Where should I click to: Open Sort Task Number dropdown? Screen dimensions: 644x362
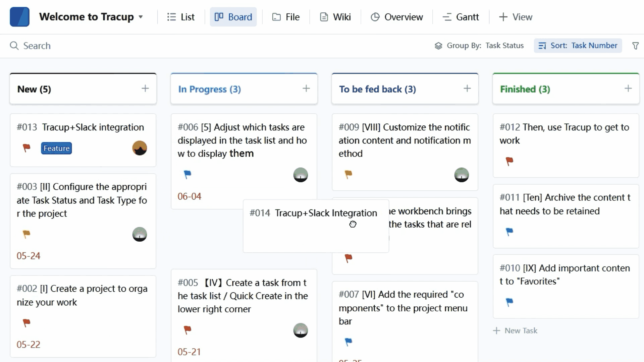[x=578, y=46]
